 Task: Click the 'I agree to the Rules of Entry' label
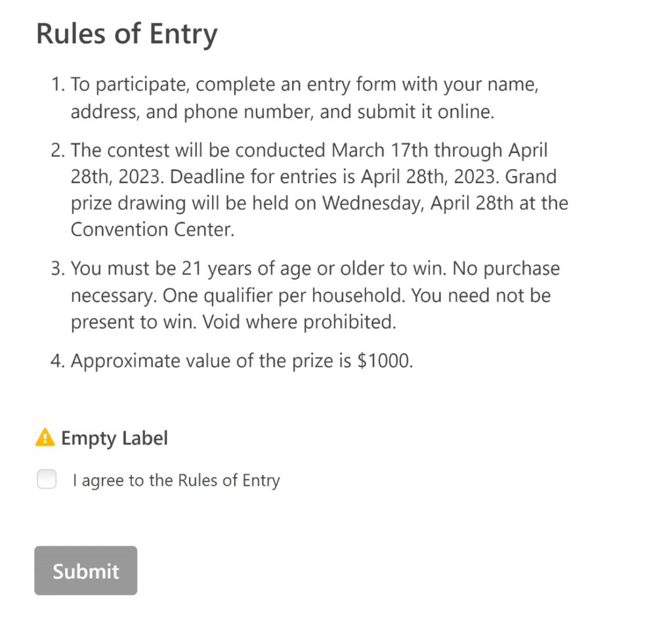176,480
